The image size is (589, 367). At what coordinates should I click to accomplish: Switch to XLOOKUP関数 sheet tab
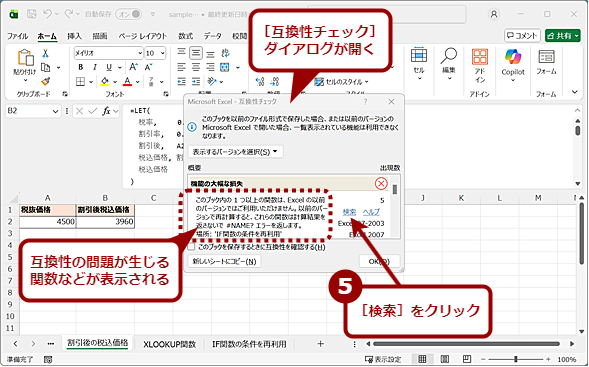point(169,344)
